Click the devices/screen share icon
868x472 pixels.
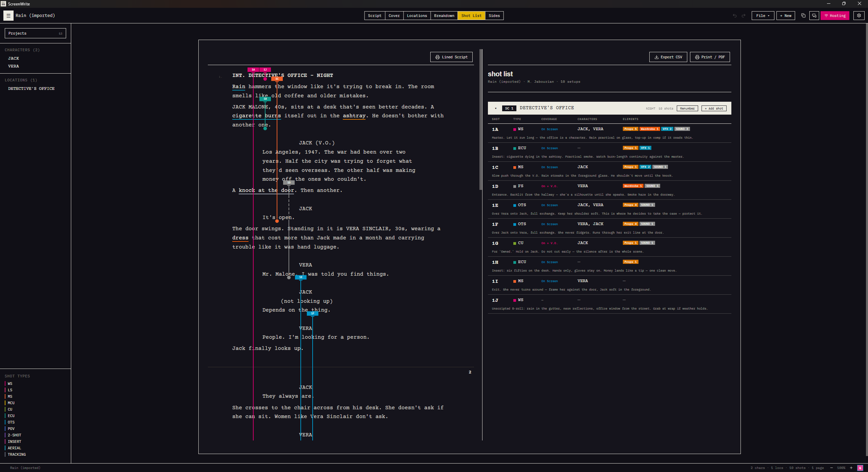point(814,16)
